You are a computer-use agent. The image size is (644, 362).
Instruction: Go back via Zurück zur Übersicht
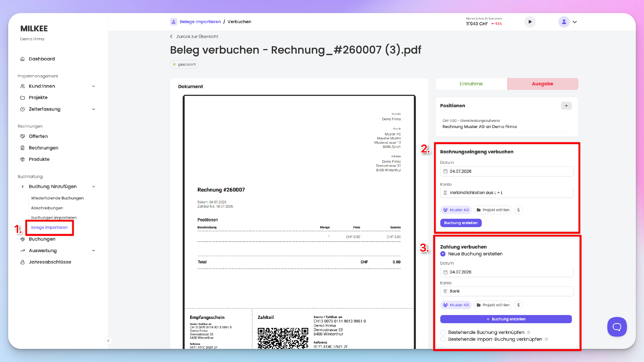click(194, 36)
